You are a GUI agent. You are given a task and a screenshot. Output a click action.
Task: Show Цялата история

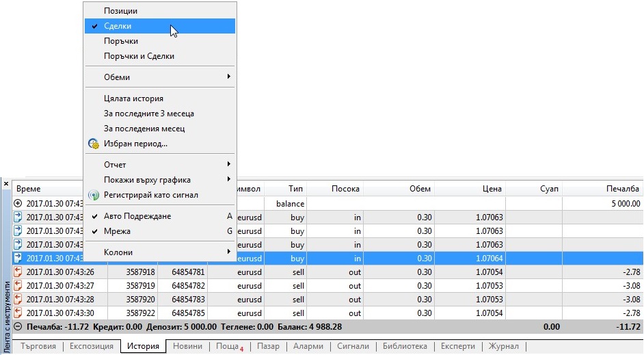(x=160, y=98)
